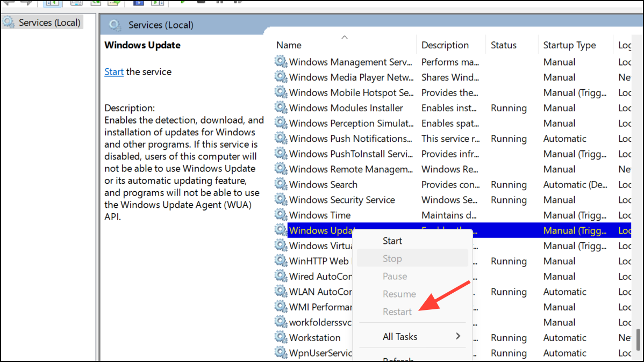Click 'Enables spat...' description cell
The height and width of the screenshot is (362, 644).
(450, 123)
